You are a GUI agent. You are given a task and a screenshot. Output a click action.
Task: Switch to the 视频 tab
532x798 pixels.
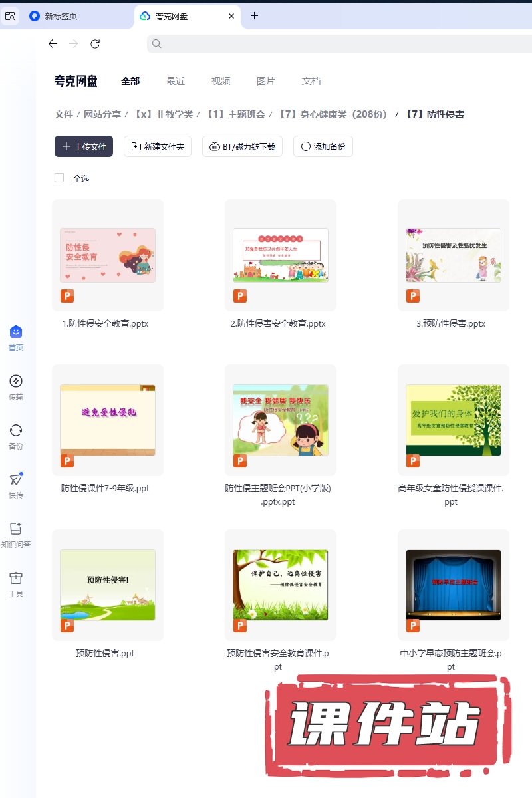click(221, 81)
